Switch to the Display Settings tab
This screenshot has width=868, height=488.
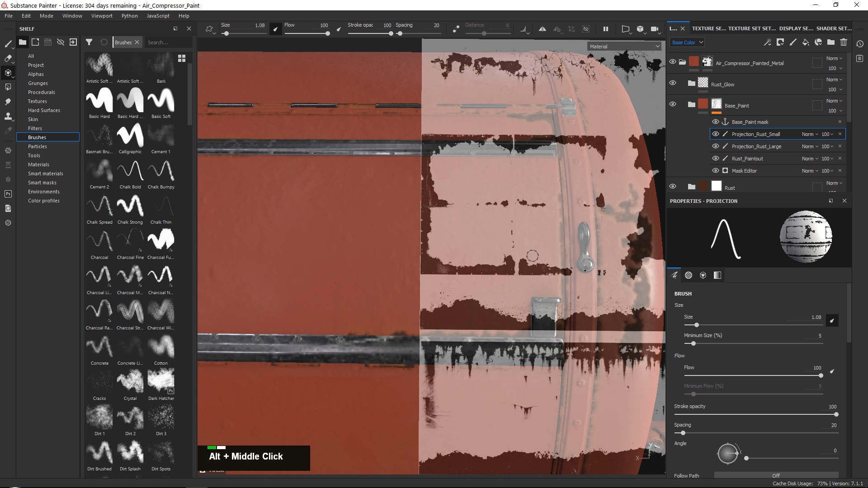click(x=796, y=28)
